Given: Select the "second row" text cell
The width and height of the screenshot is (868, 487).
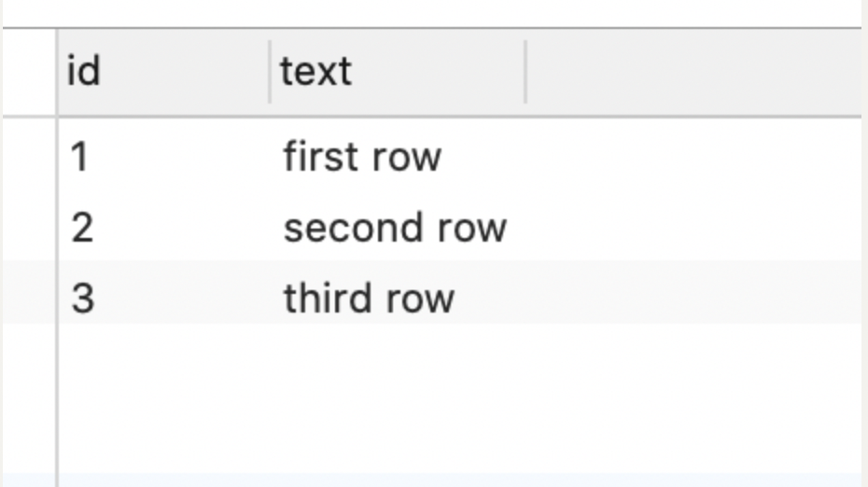Looking at the screenshot, I should tap(398, 228).
